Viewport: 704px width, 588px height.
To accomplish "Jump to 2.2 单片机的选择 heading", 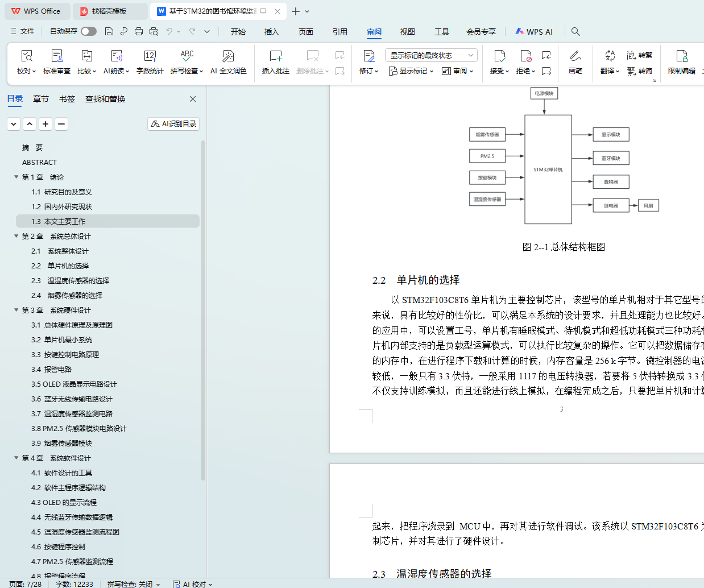I will [x=60, y=266].
